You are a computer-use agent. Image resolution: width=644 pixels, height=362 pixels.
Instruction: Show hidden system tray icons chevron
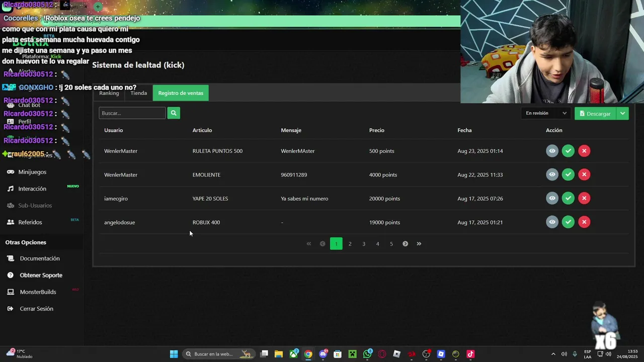(x=553, y=354)
